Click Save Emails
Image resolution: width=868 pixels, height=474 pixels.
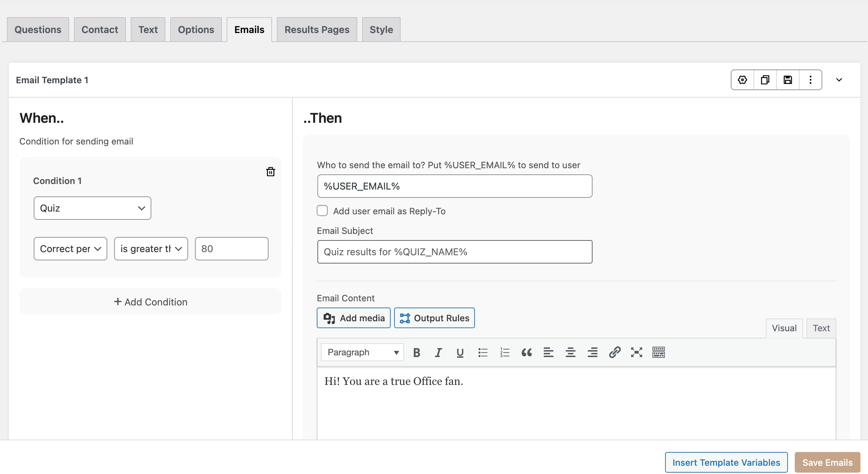827,462
